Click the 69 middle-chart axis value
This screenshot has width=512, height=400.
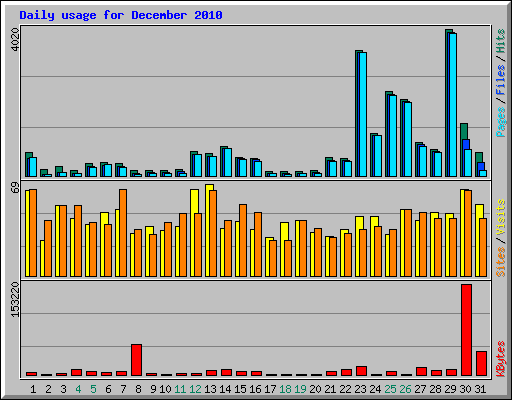15,187
